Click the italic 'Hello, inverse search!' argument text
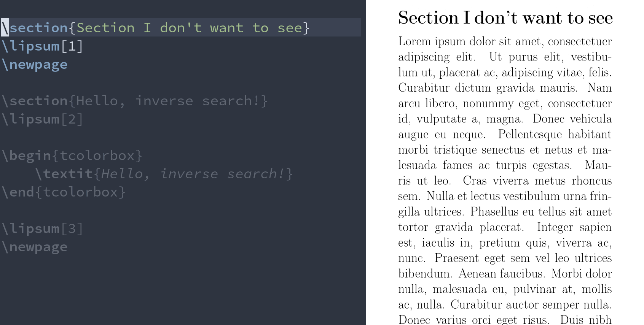 tap(193, 174)
